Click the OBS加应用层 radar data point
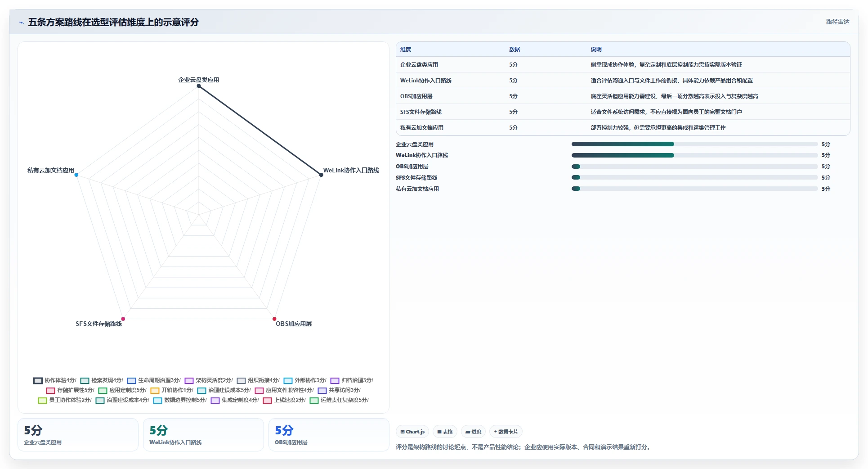 (x=274, y=319)
